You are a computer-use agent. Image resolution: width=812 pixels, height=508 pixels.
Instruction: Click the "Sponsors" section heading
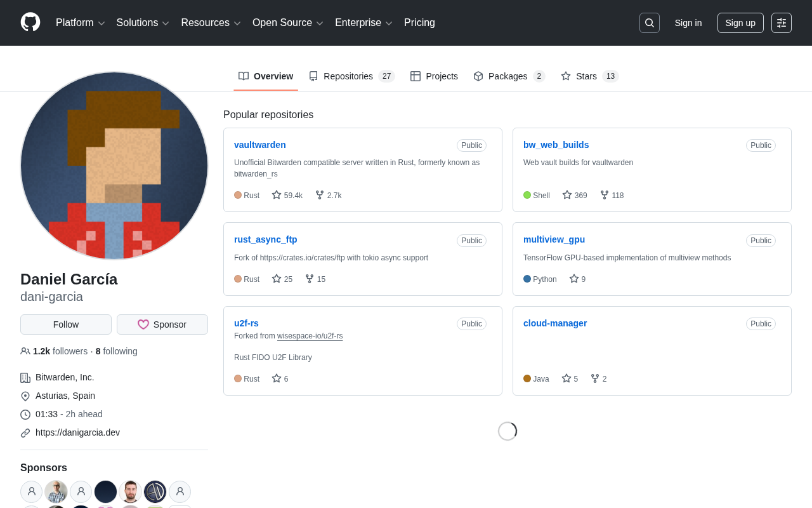[44, 468]
